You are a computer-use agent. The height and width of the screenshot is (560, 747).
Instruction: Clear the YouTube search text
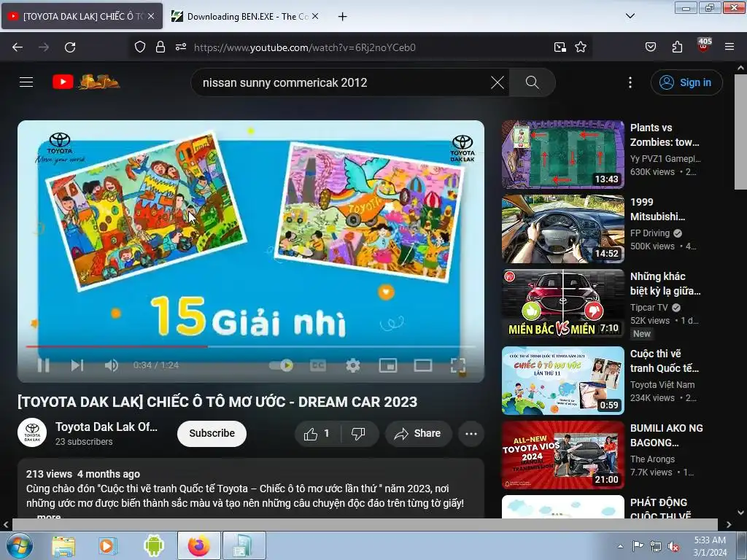(498, 82)
